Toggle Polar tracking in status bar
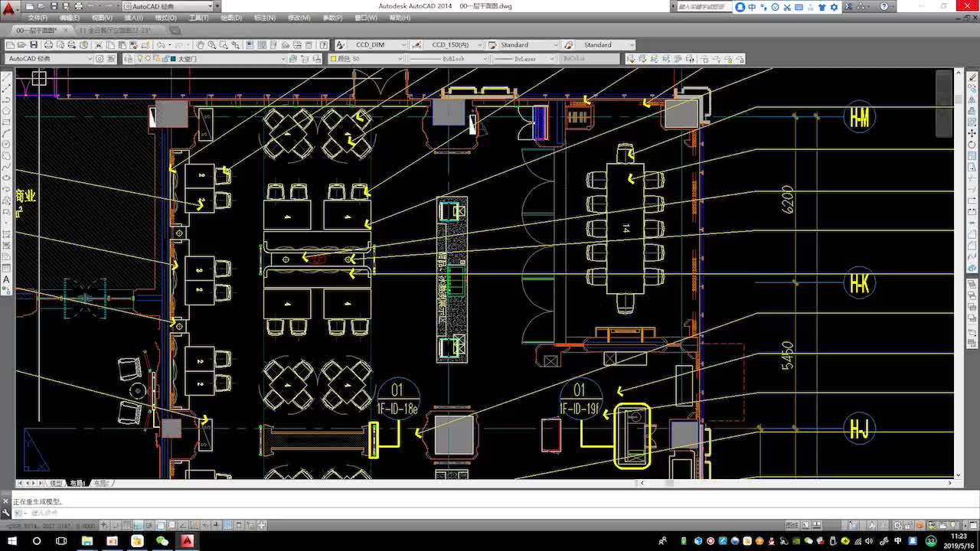980x551 pixels. point(150,526)
